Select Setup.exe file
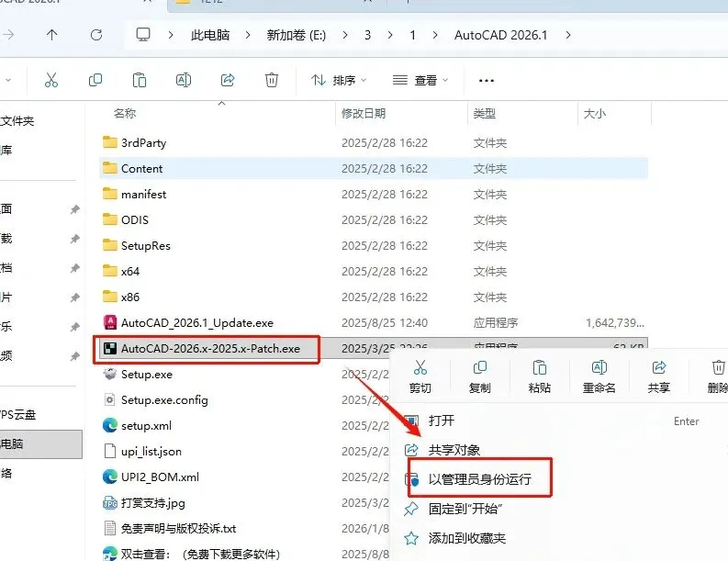The image size is (728, 561). click(147, 374)
